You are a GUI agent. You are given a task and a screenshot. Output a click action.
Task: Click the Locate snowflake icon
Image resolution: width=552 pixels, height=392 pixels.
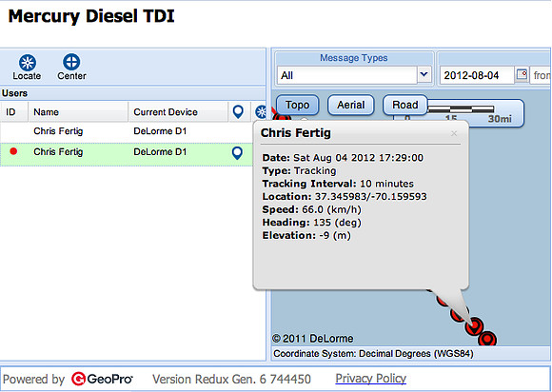coord(28,63)
